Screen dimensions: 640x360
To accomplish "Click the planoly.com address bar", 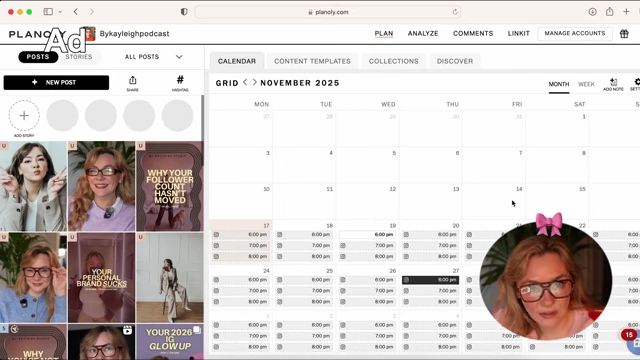I will click(x=328, y=12).
